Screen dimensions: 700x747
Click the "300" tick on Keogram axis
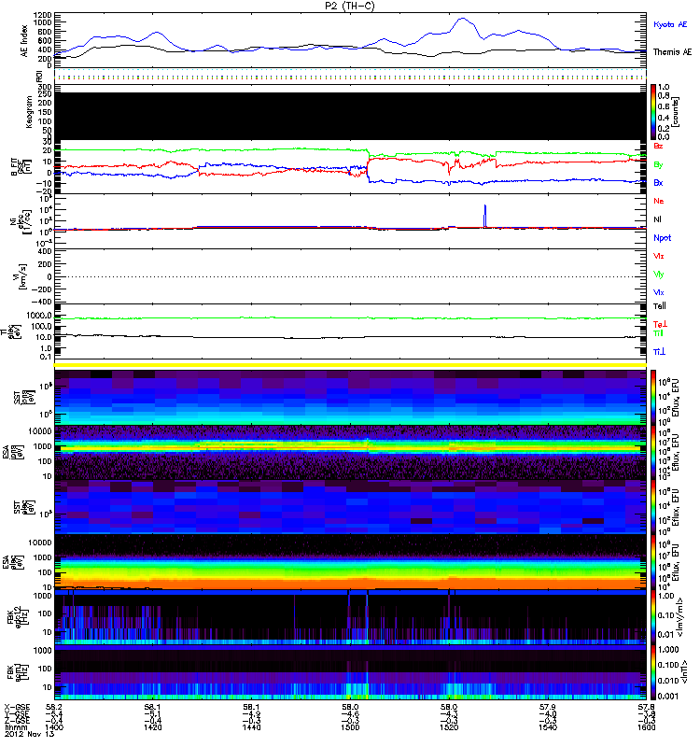tap(44, 87)
